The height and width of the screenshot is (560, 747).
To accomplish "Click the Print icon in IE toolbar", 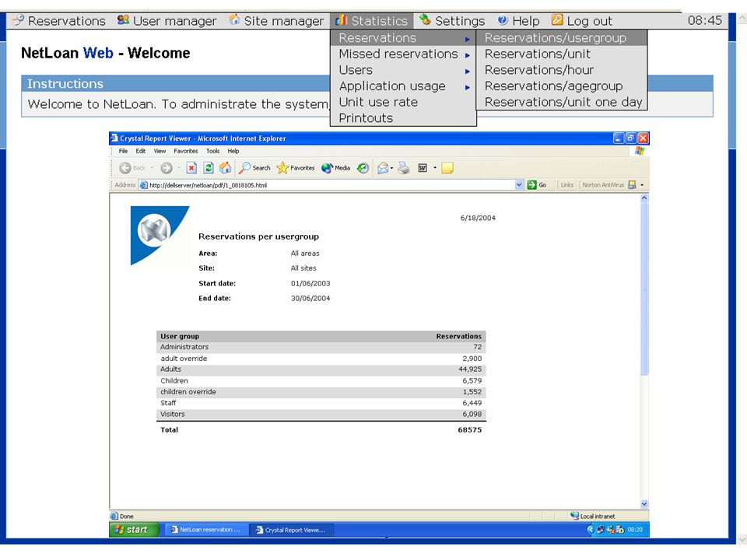I will tap(404, 168).
